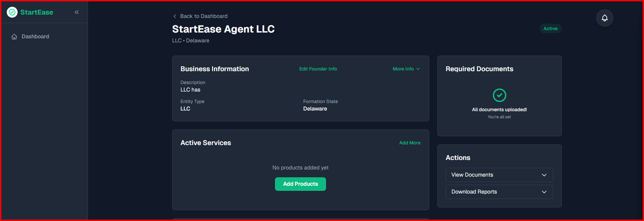Click the Actions heading
Viewport: 644px width, 221px height.
coord(458,158)
